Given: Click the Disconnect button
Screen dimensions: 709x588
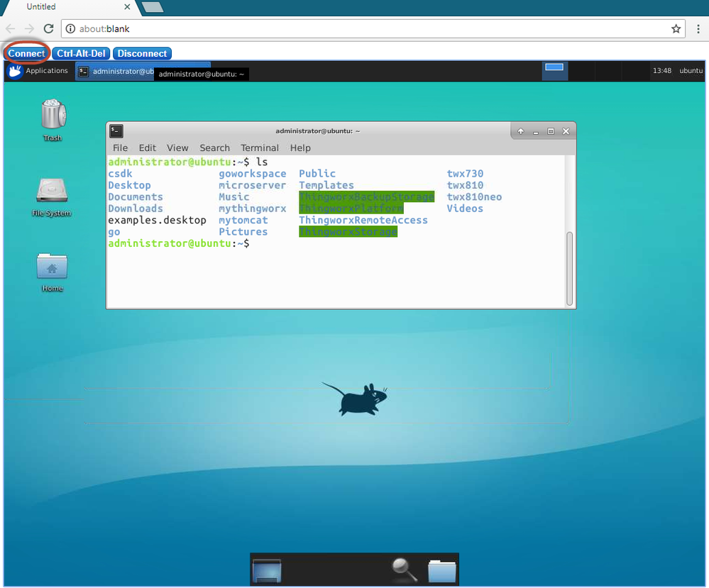Looking at the screenshot, I should (x=142, y=54).
